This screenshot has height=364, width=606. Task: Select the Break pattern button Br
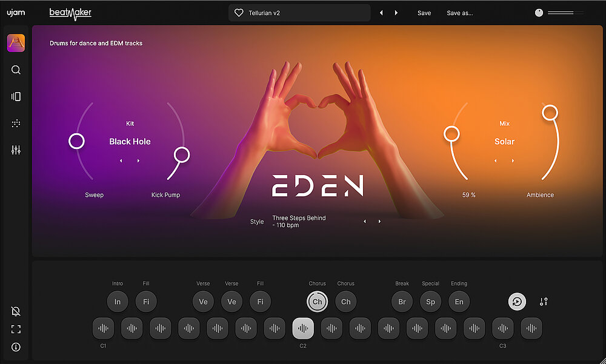402,302
